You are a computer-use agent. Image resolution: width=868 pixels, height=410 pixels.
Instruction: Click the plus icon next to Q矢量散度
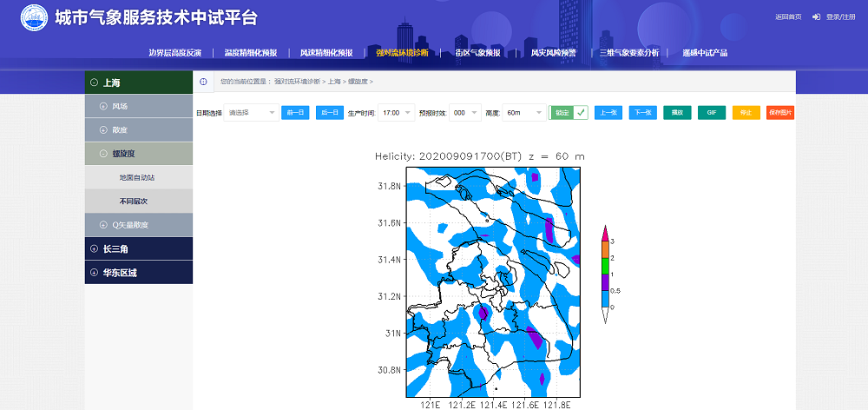point(103,225)
